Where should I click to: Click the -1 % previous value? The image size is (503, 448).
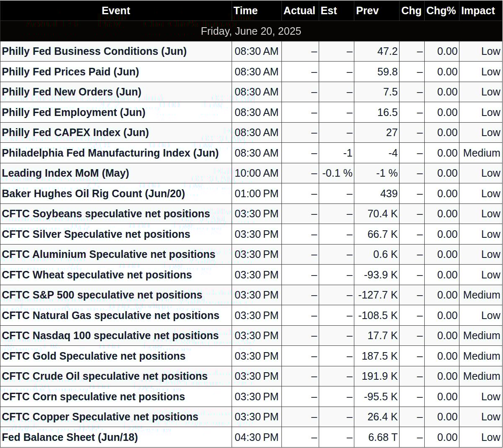pyautogui.click(x=386, y=173)
